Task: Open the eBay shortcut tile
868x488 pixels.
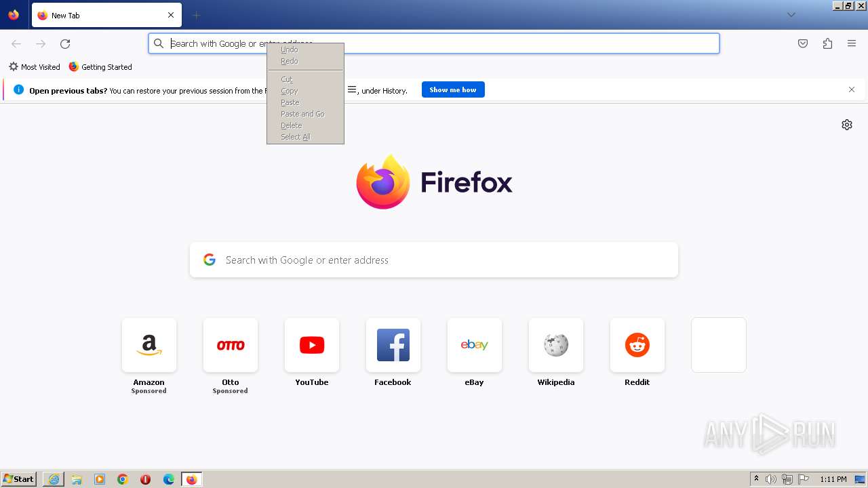Action: point(475,345)
